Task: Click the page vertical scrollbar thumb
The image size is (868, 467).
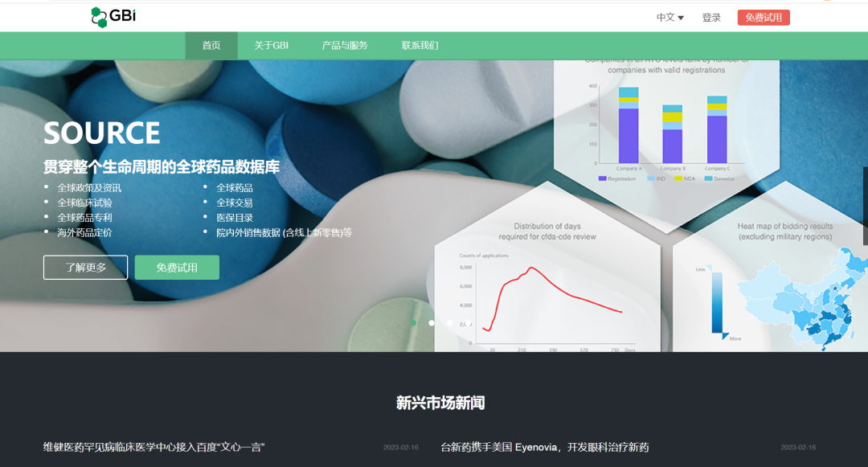Action: point(866,205)
